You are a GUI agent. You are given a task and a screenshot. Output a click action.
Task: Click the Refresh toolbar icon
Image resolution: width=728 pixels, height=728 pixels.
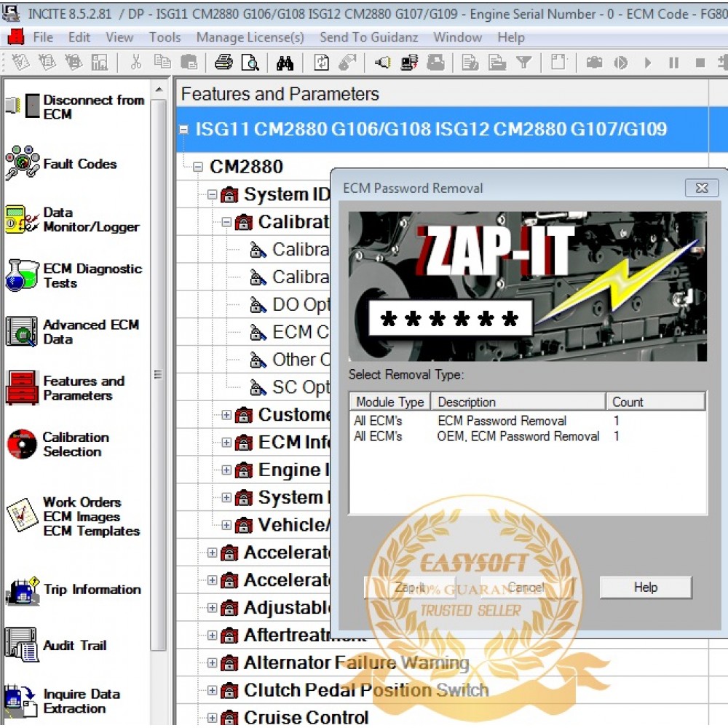[x=321, y=63]
